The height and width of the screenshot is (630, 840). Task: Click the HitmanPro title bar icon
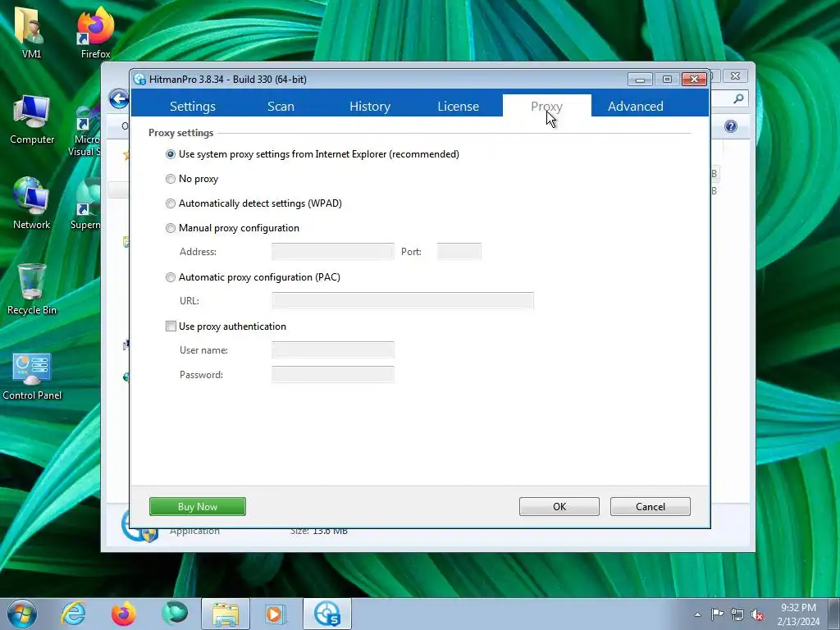(139, 80)
